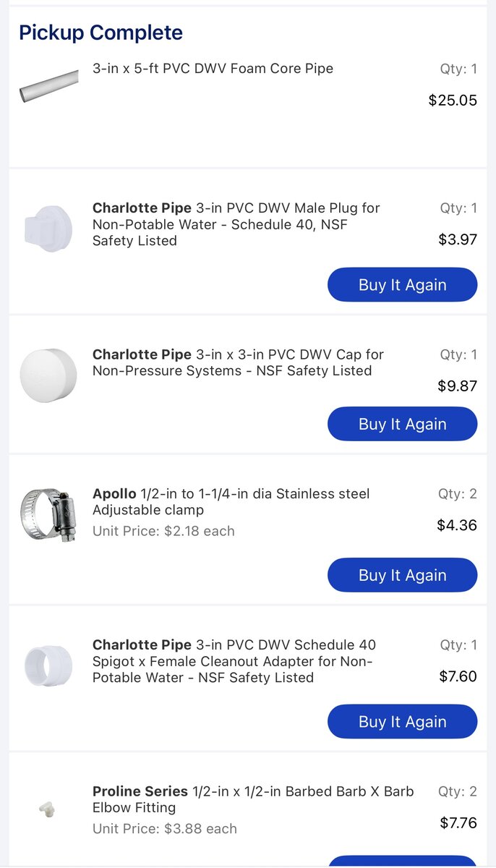Open the Barbed Elbow Fitting thumbnail
Screen dimensions: 496x868
pos(48,808)
